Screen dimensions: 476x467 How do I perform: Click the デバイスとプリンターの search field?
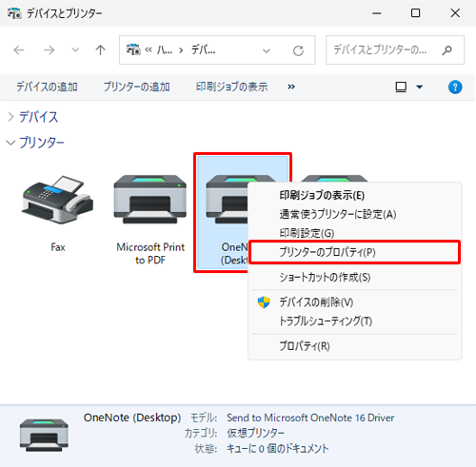395,50
